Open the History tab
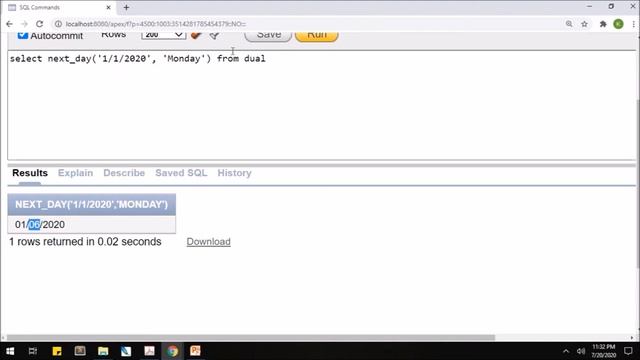640x360 pixels. point(234,173)
